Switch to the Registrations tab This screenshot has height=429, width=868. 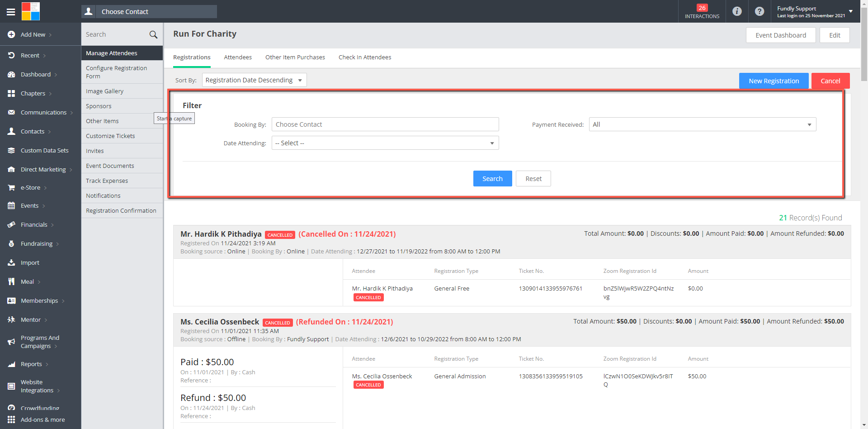[x=192, y=57]
